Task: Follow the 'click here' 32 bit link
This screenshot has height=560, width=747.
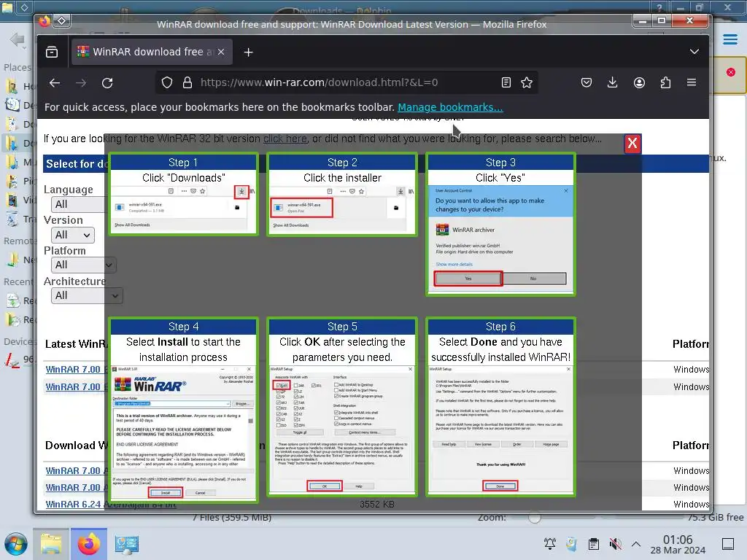Action: 285,139
